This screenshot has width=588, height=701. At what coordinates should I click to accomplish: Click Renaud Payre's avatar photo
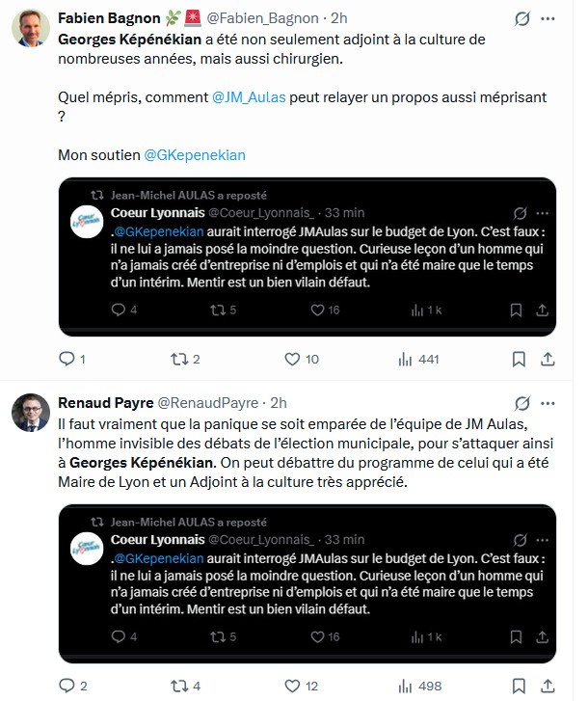(x=31, y=412)
